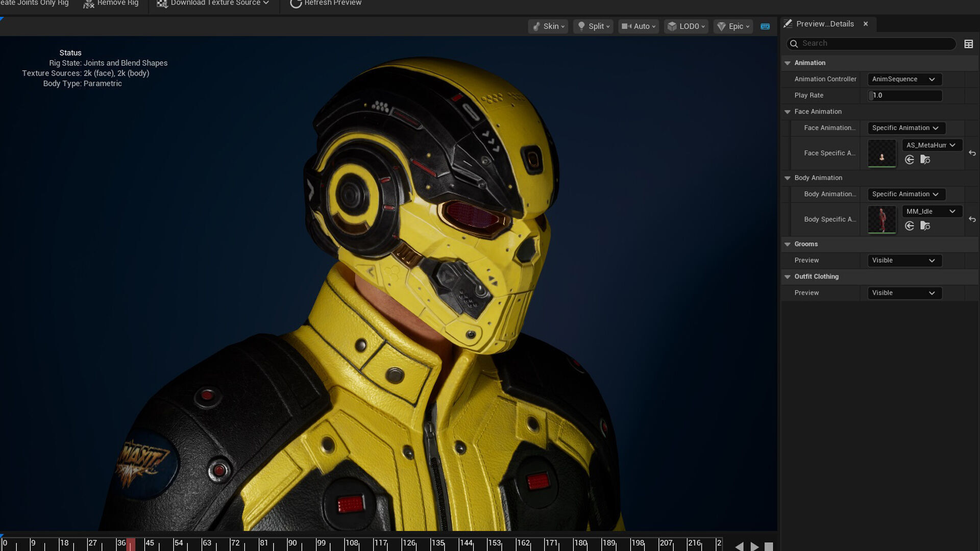Browse to MM_Idle asset in content browser
The width and height of the screenshot is (980, 551).
(x=925, y=226)
